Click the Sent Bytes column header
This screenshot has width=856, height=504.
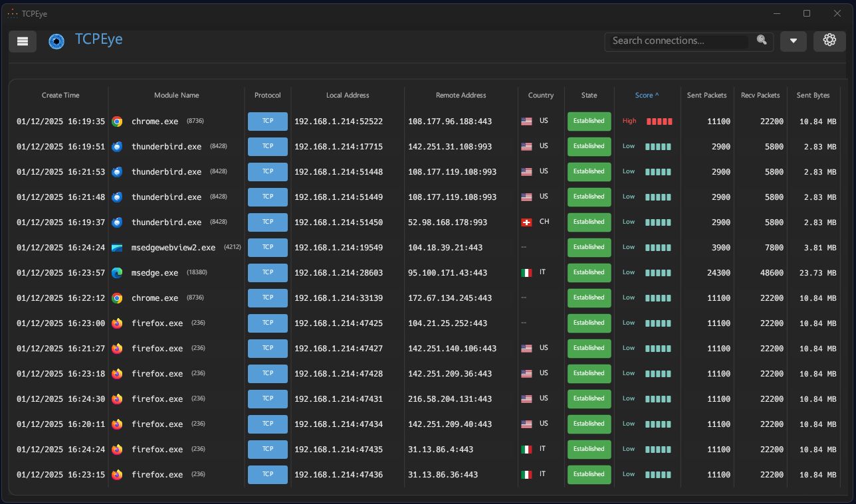coord(813,96)
